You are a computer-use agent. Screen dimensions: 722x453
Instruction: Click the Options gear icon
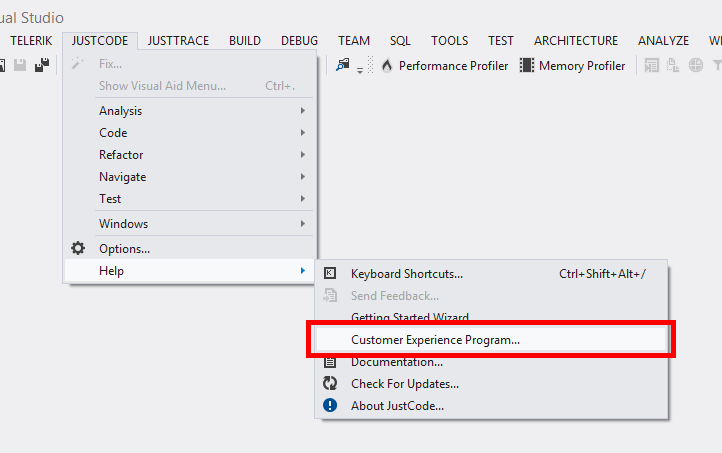coord(78,248)
